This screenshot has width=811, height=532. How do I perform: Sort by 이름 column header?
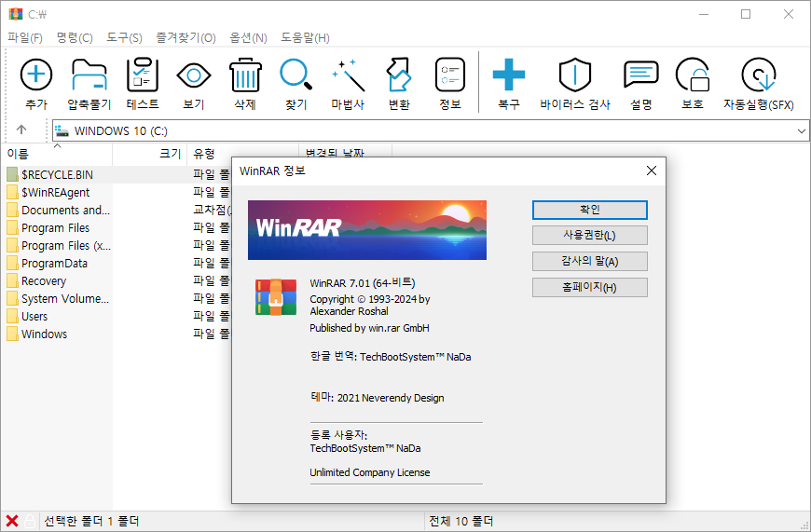click(56, 154)
